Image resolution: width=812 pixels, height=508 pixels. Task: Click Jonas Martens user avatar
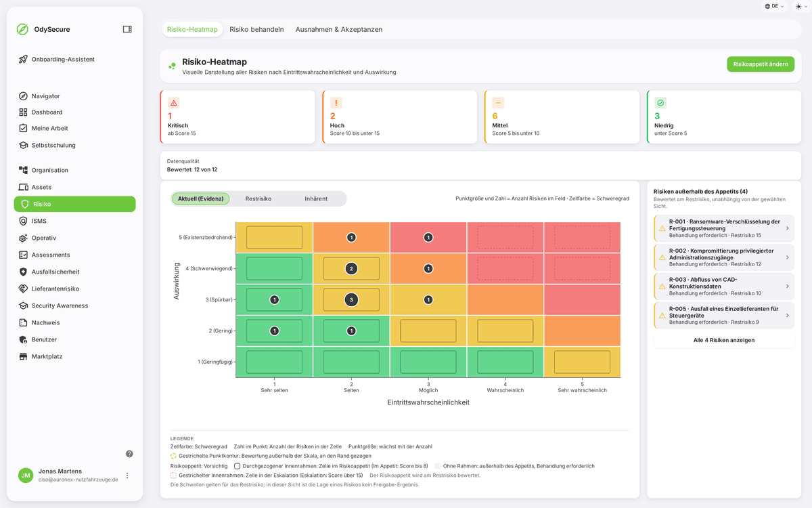pos(26,475)
